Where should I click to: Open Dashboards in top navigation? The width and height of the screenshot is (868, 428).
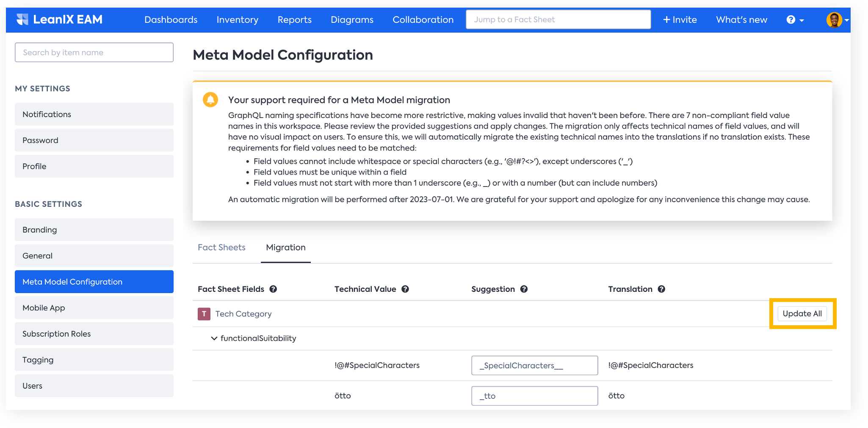171,20
